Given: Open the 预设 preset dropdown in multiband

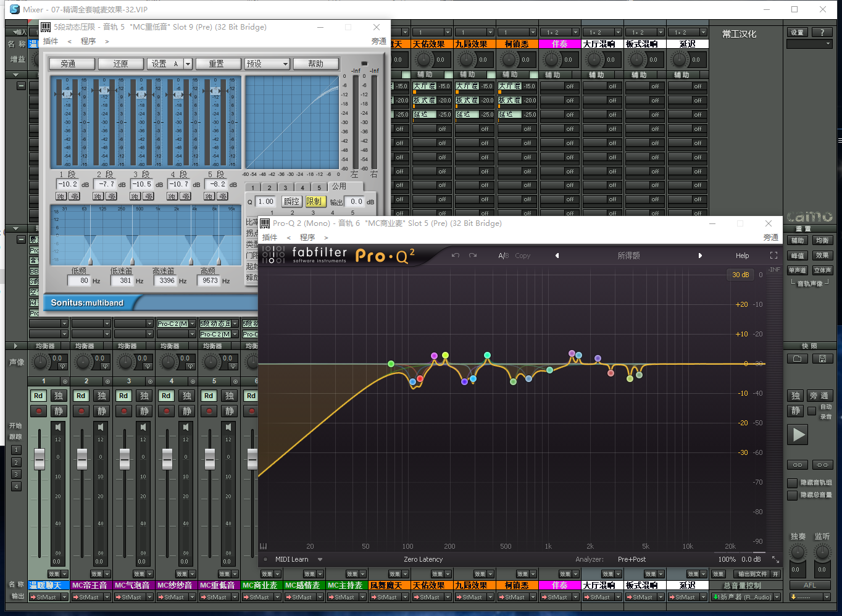Looking at the screenshot, I should point(267,64).
